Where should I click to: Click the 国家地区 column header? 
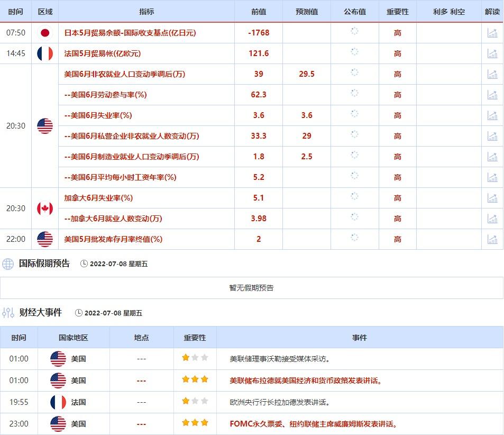point(74,338)
